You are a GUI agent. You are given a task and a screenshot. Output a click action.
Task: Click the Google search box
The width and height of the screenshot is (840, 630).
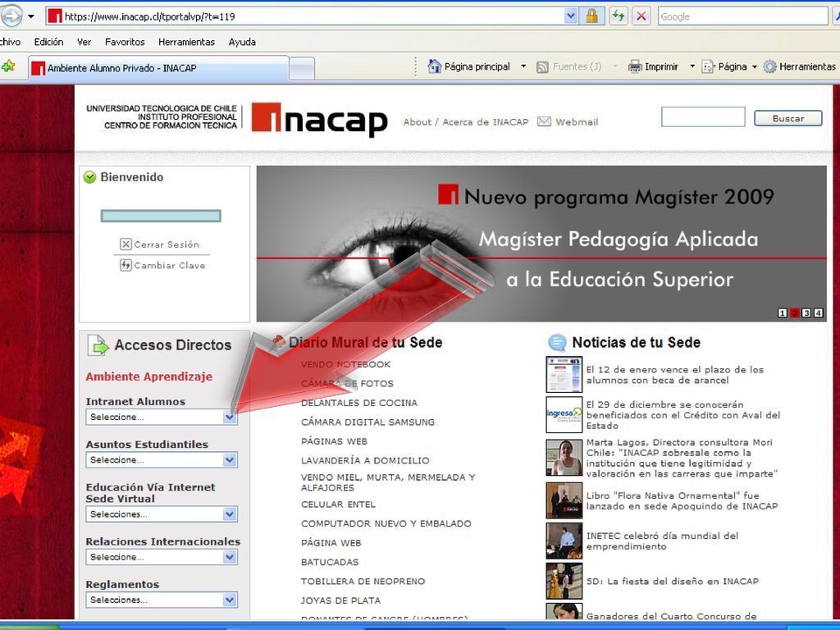742,16
